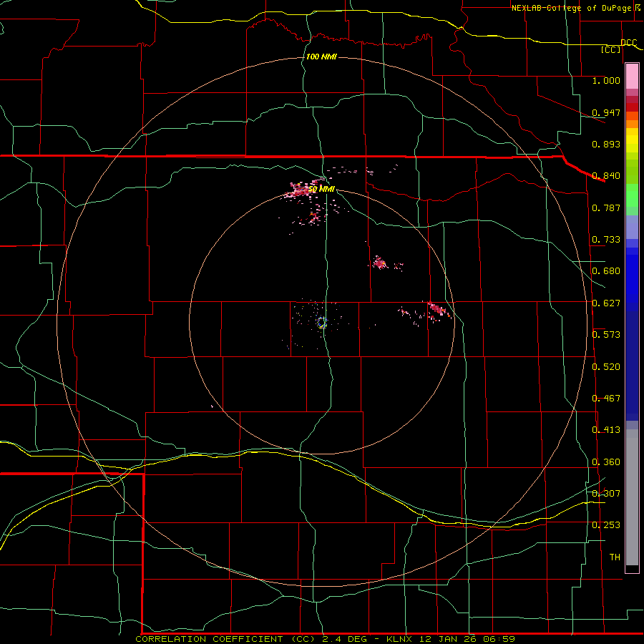Screen dimensions: 644x644
Task: Click the 100 NMI range ring label
Action: click(321, 57)
